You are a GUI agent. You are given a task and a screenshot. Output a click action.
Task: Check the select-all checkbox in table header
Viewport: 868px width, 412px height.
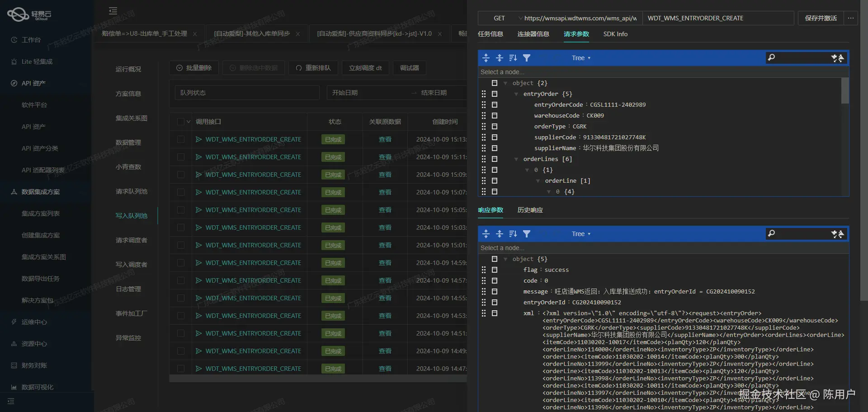[181, 122]
